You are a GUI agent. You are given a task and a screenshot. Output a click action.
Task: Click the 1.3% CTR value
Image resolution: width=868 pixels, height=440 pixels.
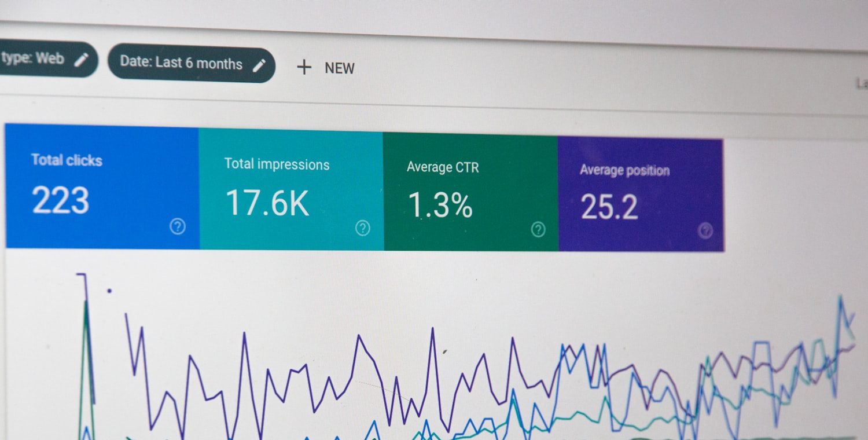point(440,205)
